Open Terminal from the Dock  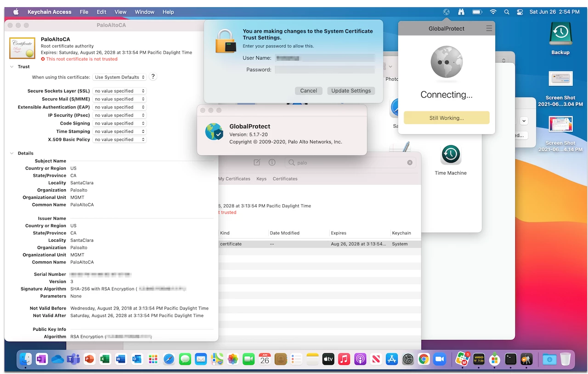[x=510, y=359]
